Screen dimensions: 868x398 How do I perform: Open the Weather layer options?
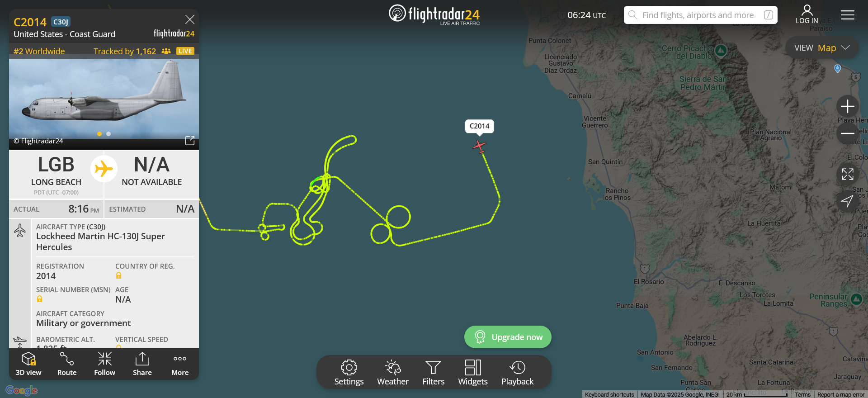(x=393, y=373)
